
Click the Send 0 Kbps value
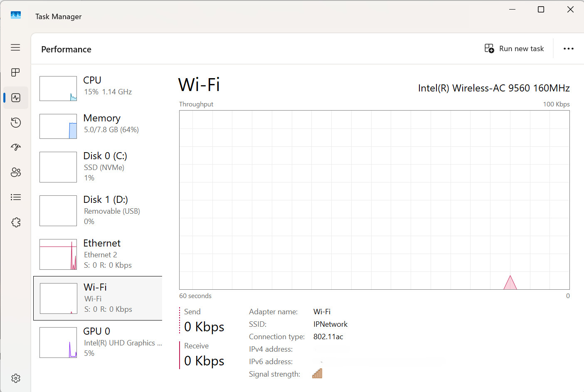(x=204, y=327)
